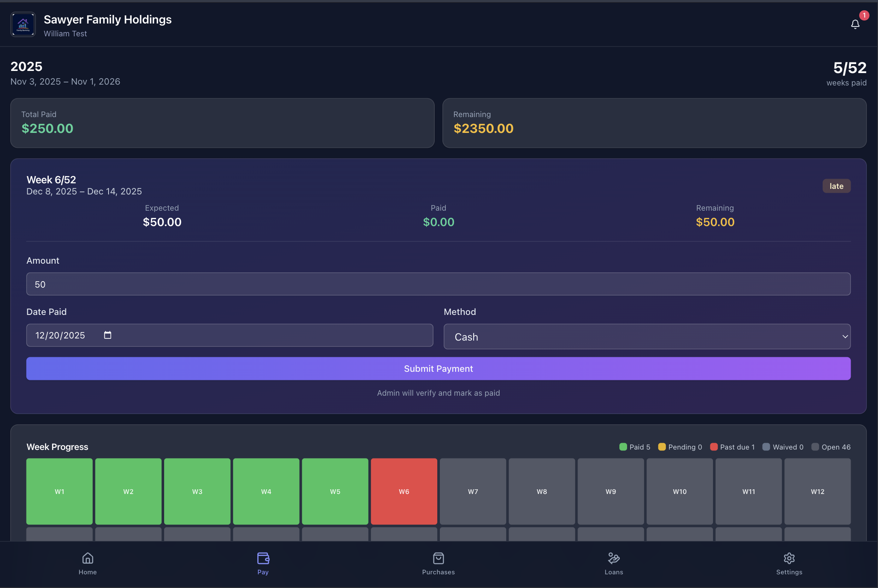Click the Sawyer Family Holdings logo
The height and width of the screenshot is (588, 878).
(23, 24)
